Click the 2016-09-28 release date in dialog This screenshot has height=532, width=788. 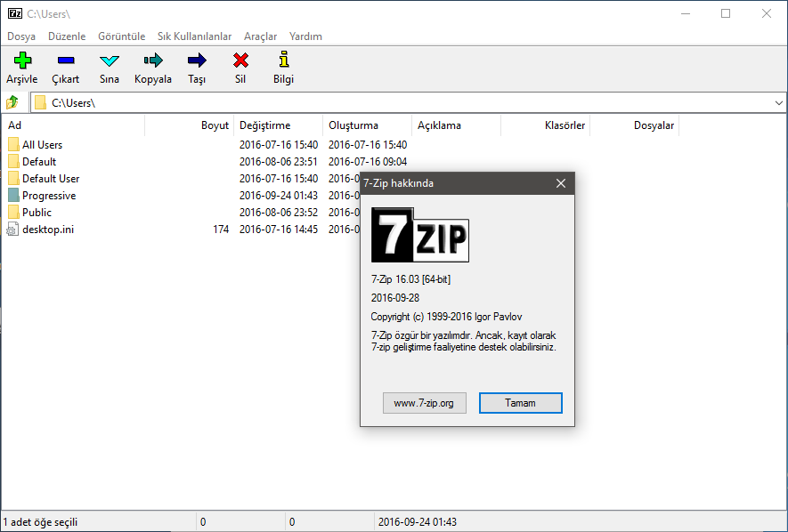point(395,298)
